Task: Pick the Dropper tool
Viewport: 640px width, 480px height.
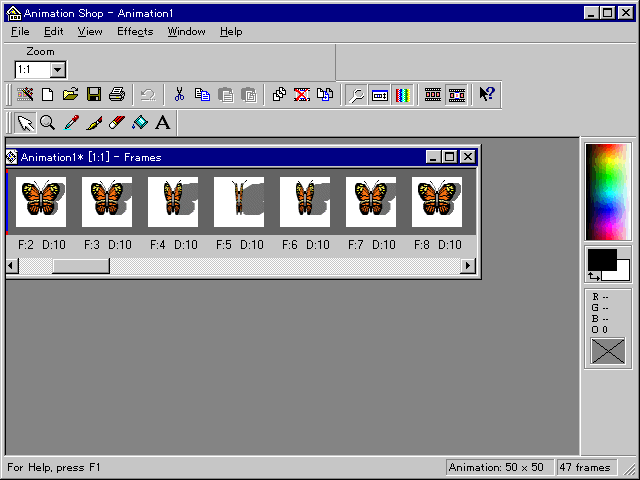Action: pyautogui.click(x=71, y=123)
